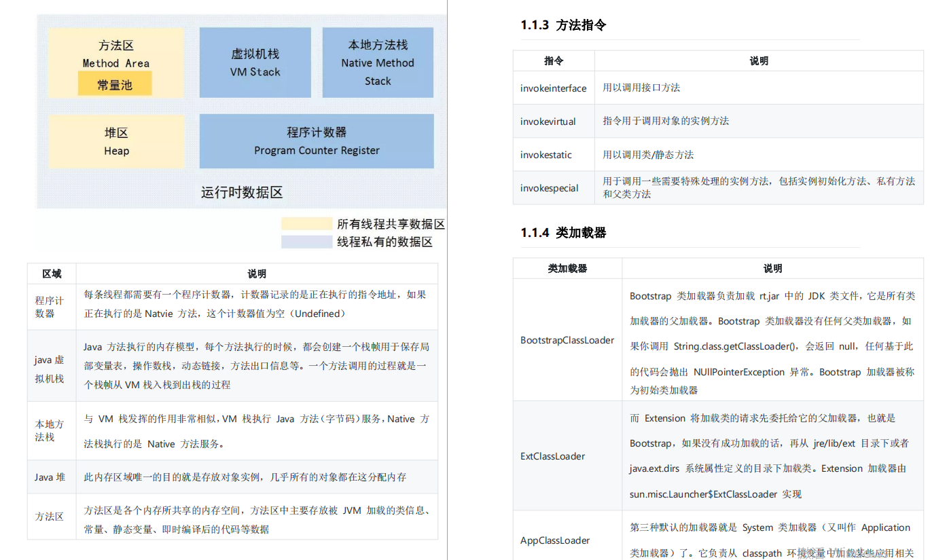Click the Java 堆 row label cell

52,477
